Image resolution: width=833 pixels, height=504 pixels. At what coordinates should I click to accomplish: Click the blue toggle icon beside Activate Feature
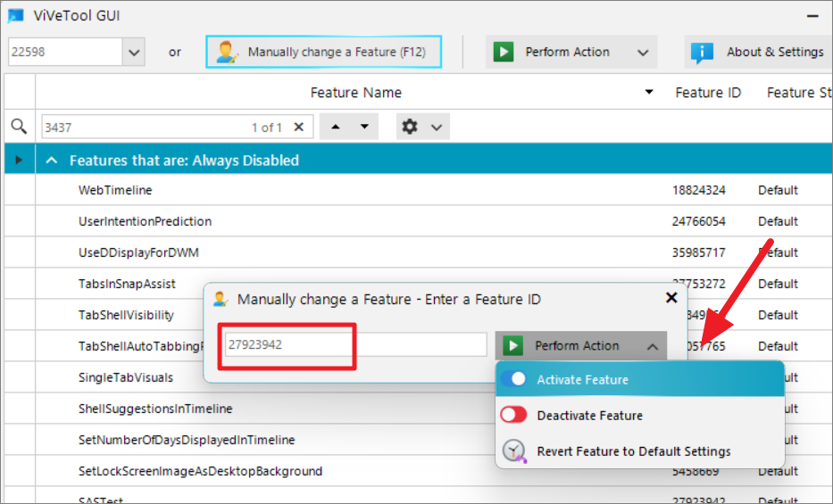pos(513,379)
